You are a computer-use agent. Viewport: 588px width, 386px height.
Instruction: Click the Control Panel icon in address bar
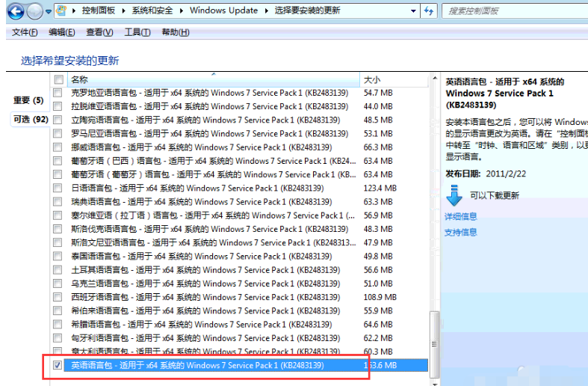point(61,10)
